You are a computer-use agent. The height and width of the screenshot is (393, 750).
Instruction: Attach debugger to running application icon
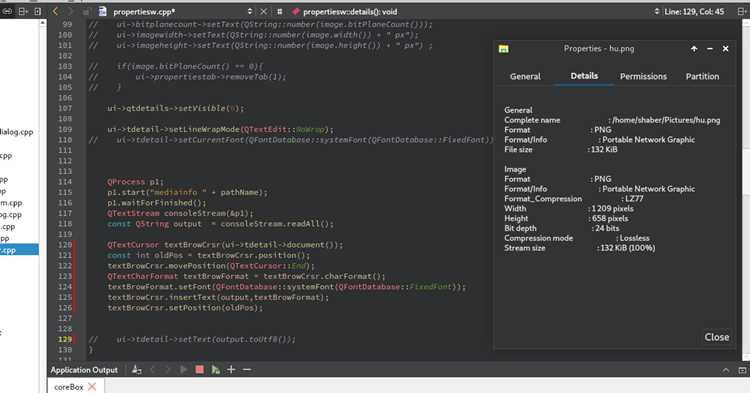tap(216, 370)
